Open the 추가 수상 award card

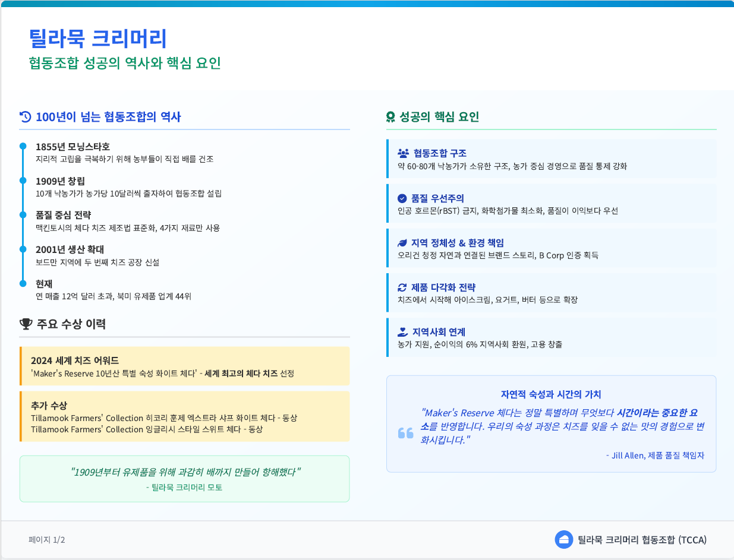pos(185,416)
